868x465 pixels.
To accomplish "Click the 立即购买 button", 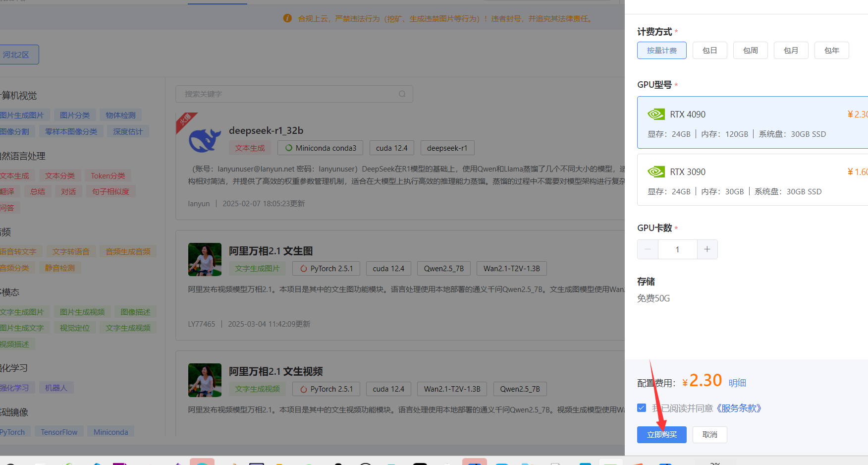I will (662, 435).
